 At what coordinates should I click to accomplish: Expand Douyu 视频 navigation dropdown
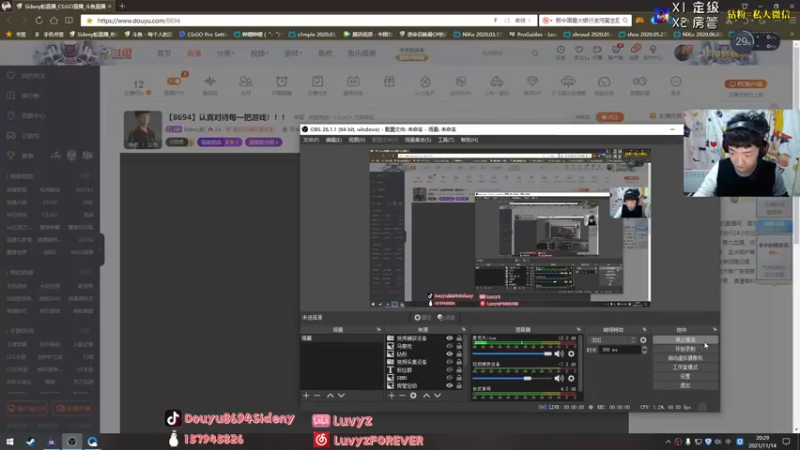(259, 53)
